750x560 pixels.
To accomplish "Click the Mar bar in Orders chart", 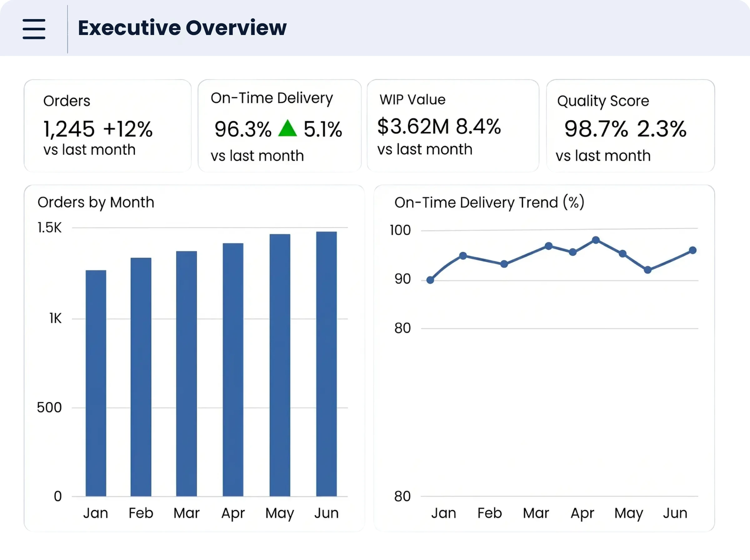I will pyautogui.click(x=186, y=373).
